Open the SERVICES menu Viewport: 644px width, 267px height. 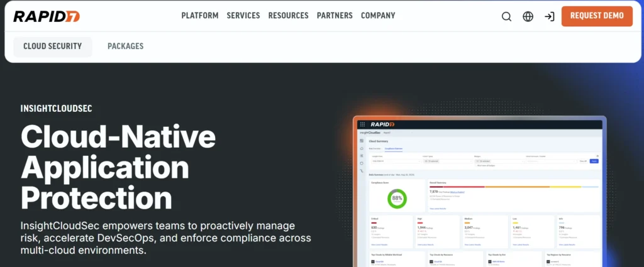(243, 16)
